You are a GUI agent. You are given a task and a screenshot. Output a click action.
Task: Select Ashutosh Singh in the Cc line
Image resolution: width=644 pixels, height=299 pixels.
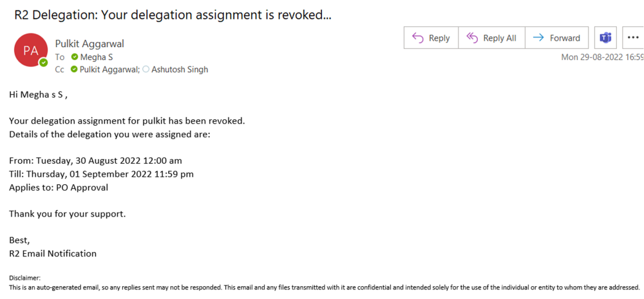pyautogui.click(x=180, y=70)
